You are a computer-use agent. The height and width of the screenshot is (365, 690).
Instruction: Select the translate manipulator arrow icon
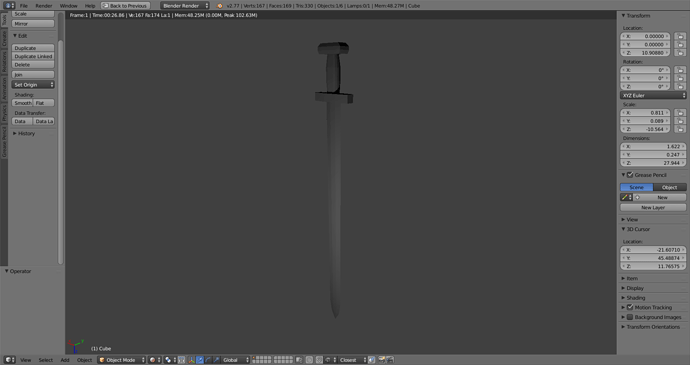(200, 360)
